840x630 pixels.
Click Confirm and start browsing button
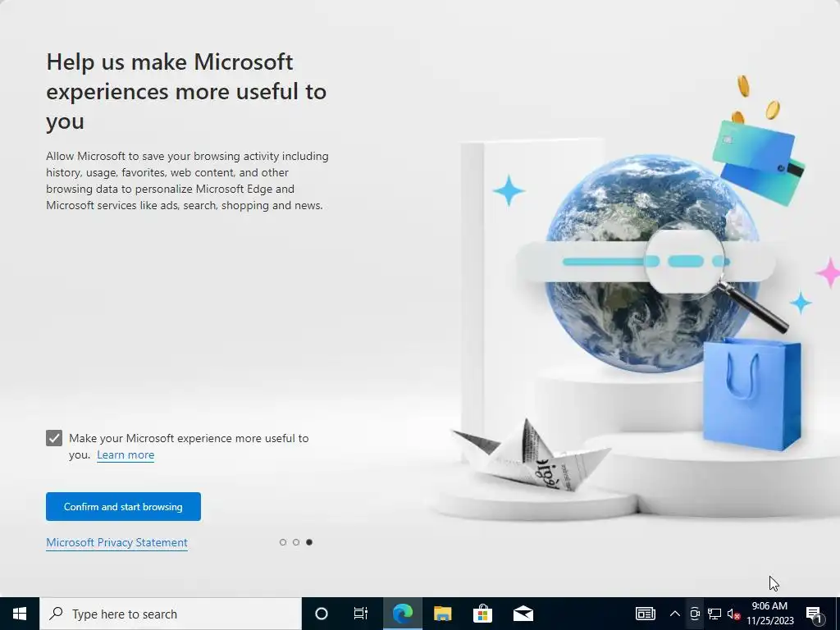123,506
